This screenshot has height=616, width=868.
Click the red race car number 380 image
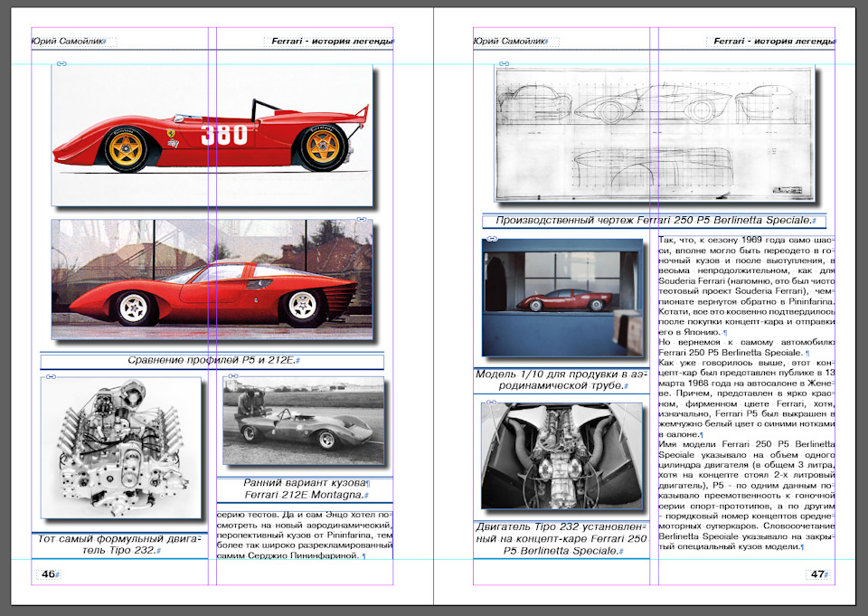(212, 135)
